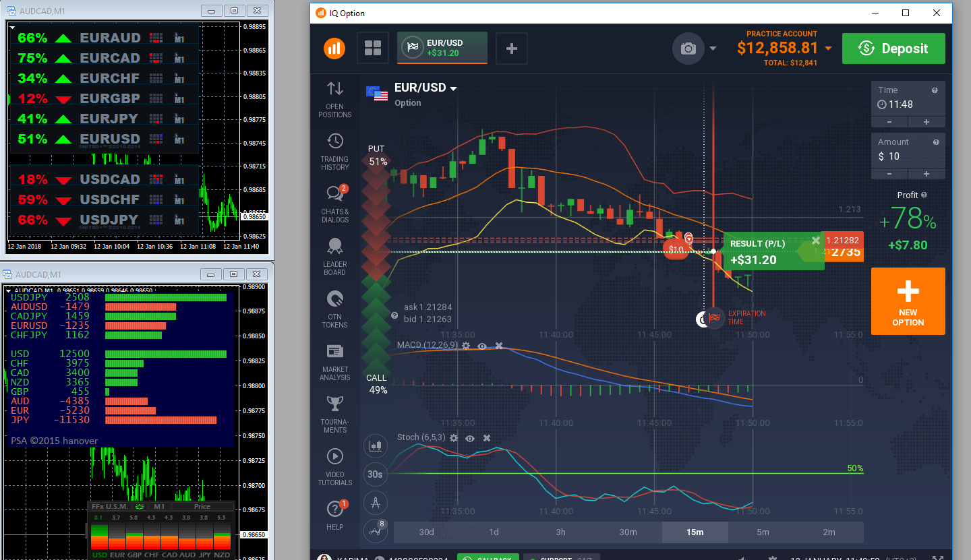The height and width of the screenshot is (560, 971).
Task: Open drawing tools compass icon
Action: pos(376,502)
